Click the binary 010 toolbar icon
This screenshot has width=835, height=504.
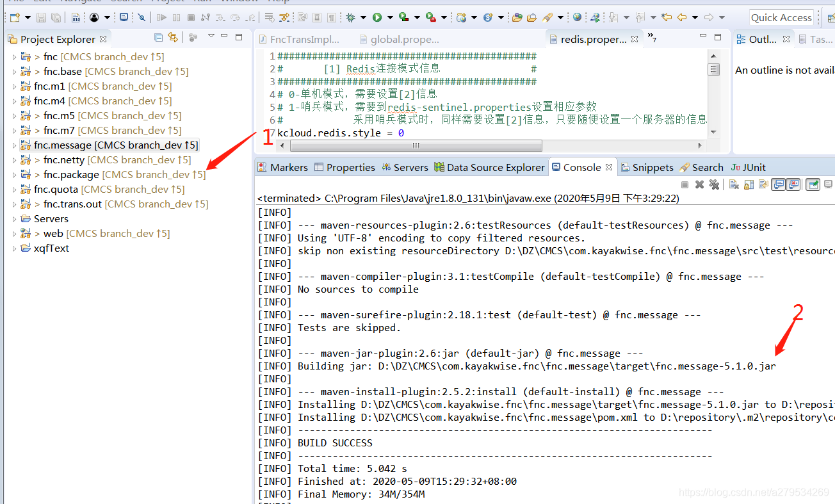coord(76,17)
